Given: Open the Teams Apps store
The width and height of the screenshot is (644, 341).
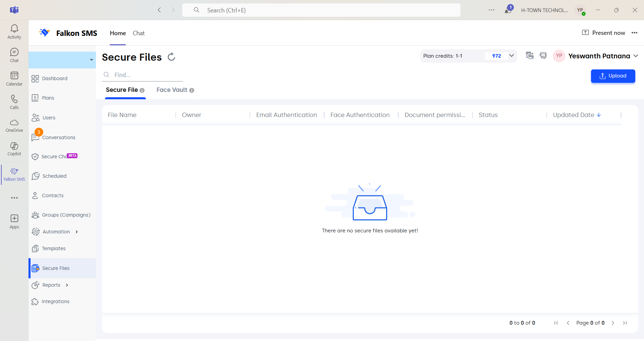Looking at the screenshot, I should [x=14, y=222].
